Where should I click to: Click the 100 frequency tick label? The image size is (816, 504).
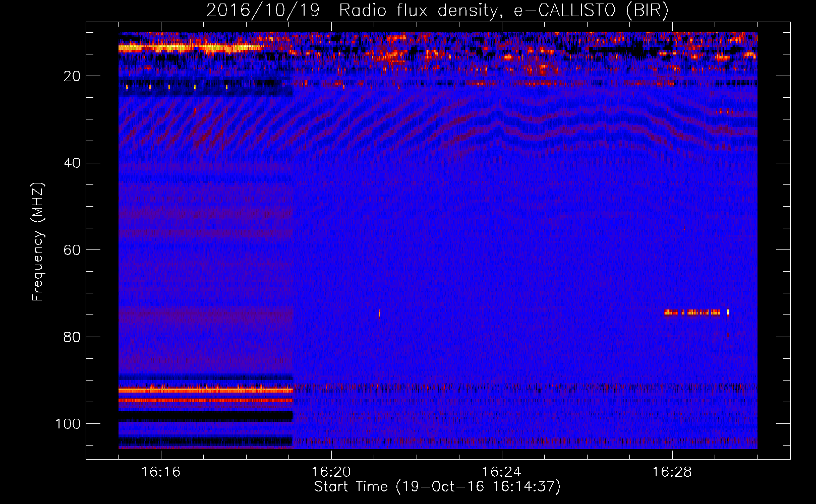[68, 424]
